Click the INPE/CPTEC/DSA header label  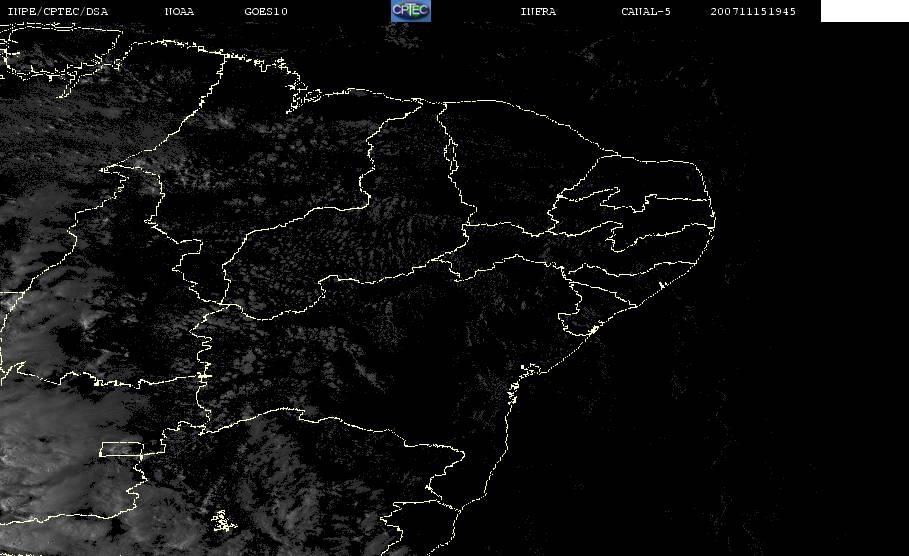click(x=58, y=12)
